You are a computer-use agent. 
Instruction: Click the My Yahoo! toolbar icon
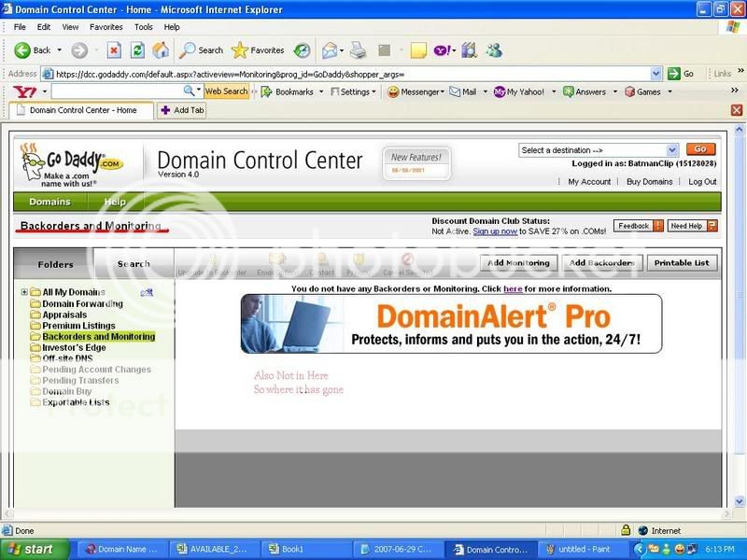point(500,91)
